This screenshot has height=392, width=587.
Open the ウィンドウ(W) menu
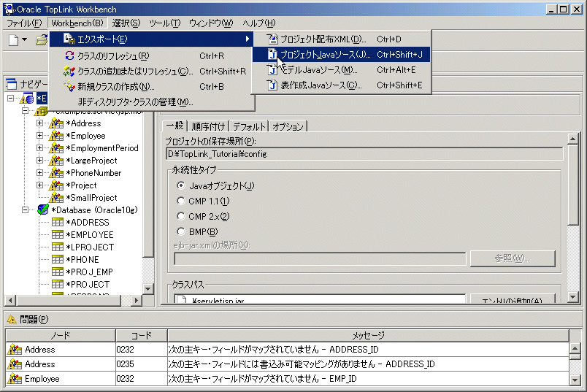click(x=211, y=23)
